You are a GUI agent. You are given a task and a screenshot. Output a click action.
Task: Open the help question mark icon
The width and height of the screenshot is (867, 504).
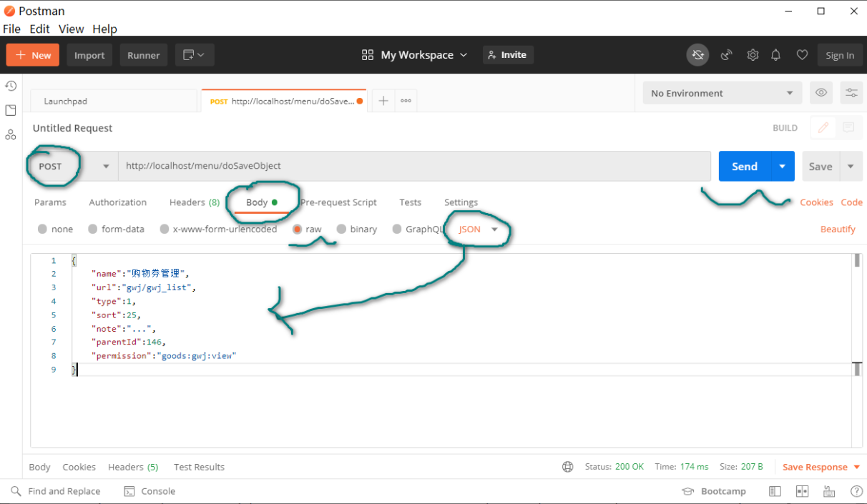[856, 491]
